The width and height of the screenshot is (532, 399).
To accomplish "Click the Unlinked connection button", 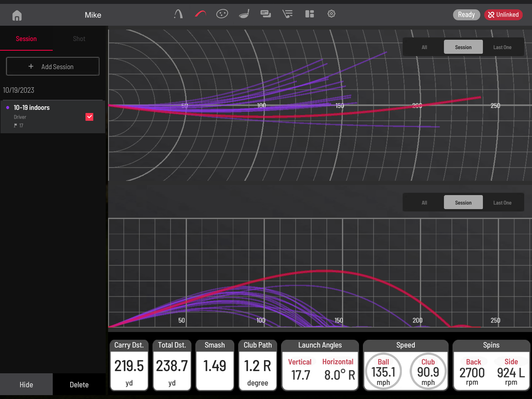I will 503,15.
